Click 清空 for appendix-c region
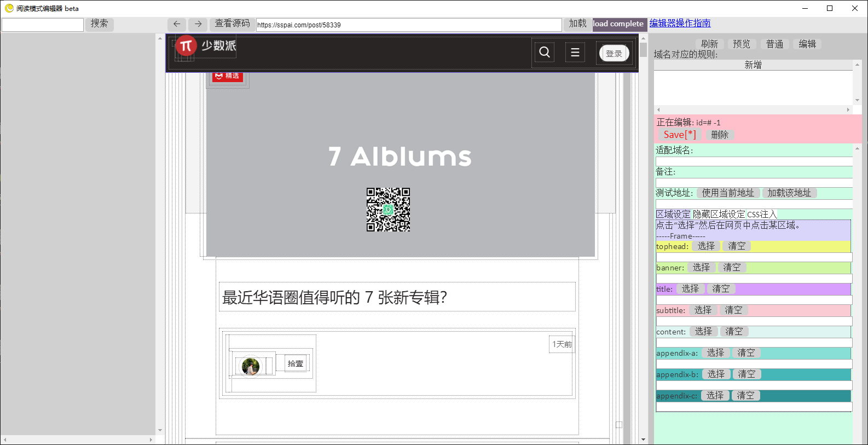868x445 pixels. pos(745,396)
